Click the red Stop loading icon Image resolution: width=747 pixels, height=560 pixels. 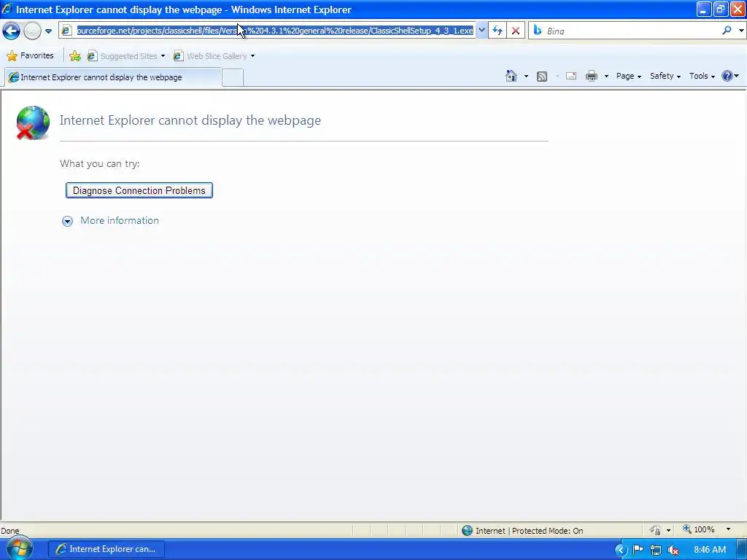tap(516, 31)
